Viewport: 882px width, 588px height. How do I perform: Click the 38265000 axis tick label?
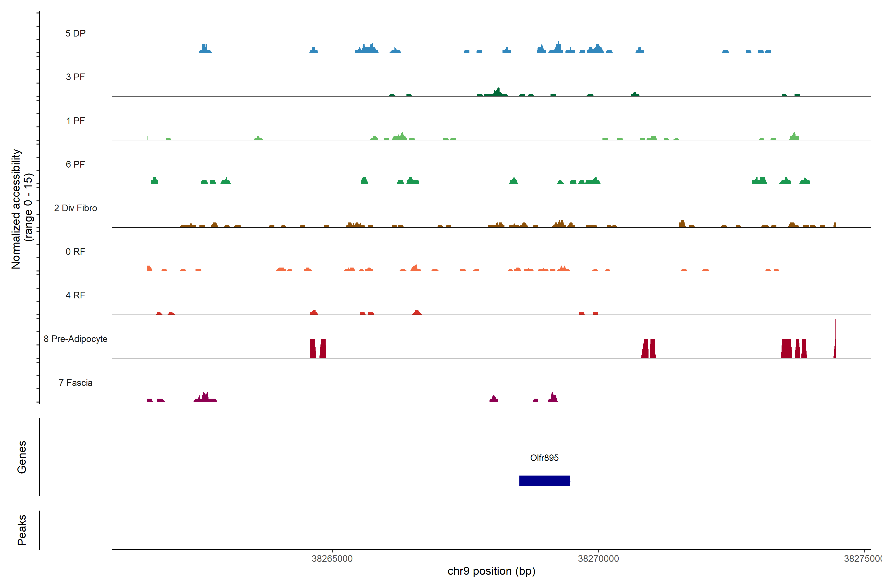(x=332, y=558)
